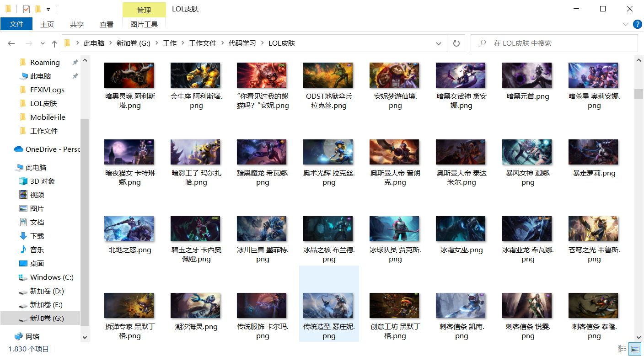
Task: Click the quick access properties checkmark icon
Action: pyautogui.click(x=27, y=9)
